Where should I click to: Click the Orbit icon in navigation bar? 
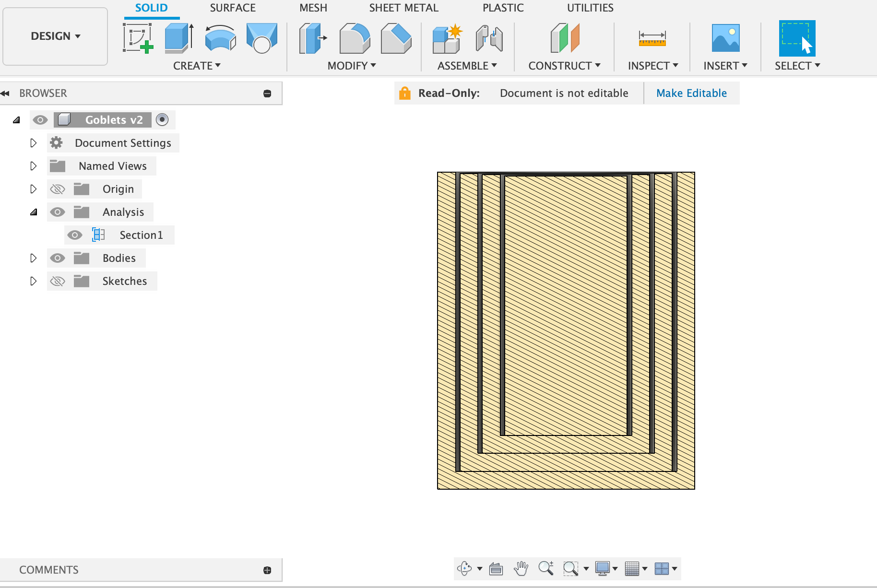click(x=465, y=569)
